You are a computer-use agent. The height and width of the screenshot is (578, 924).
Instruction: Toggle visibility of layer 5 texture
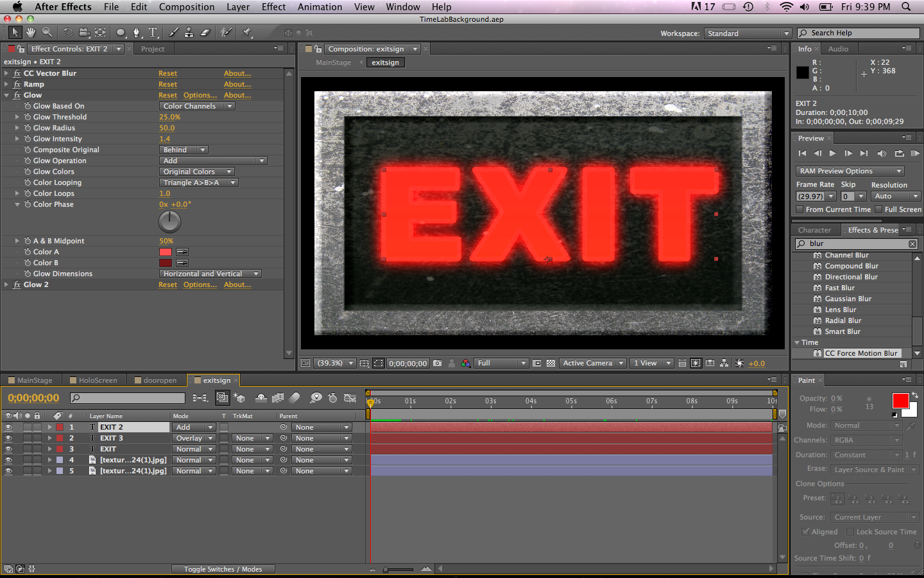(x=8, y=471)
